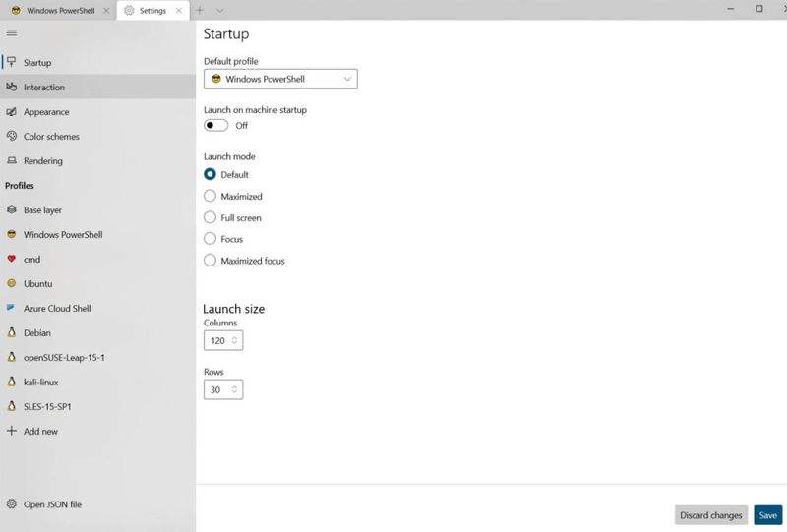Select the Base layer profile icon
This screenshot has height=532, width=787.
tap(12, 210)
